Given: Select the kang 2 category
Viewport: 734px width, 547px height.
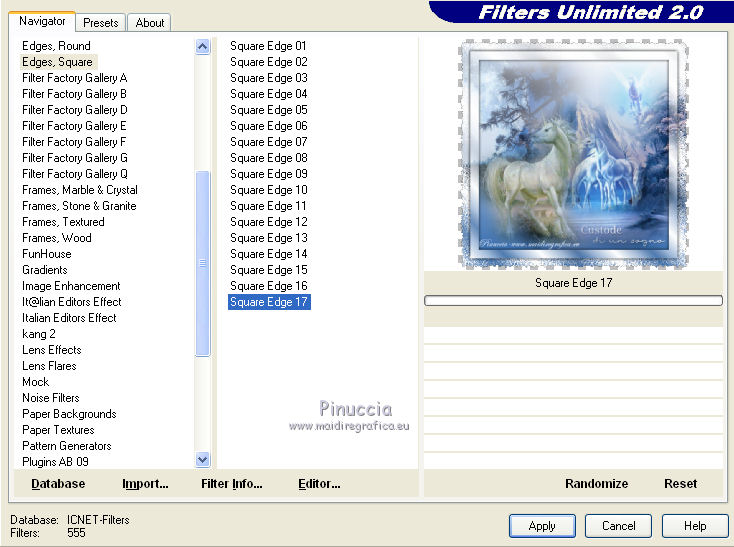Looking at the screenshot, I should coord(38,334).
